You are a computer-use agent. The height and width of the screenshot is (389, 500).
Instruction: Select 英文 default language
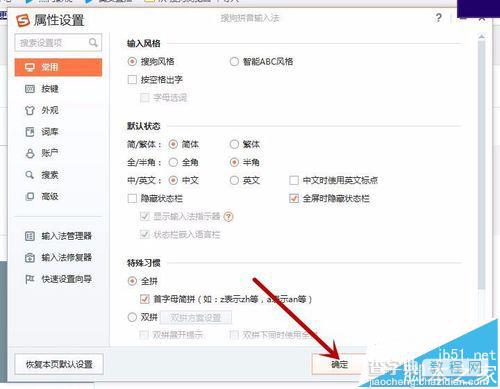[234, 180]
